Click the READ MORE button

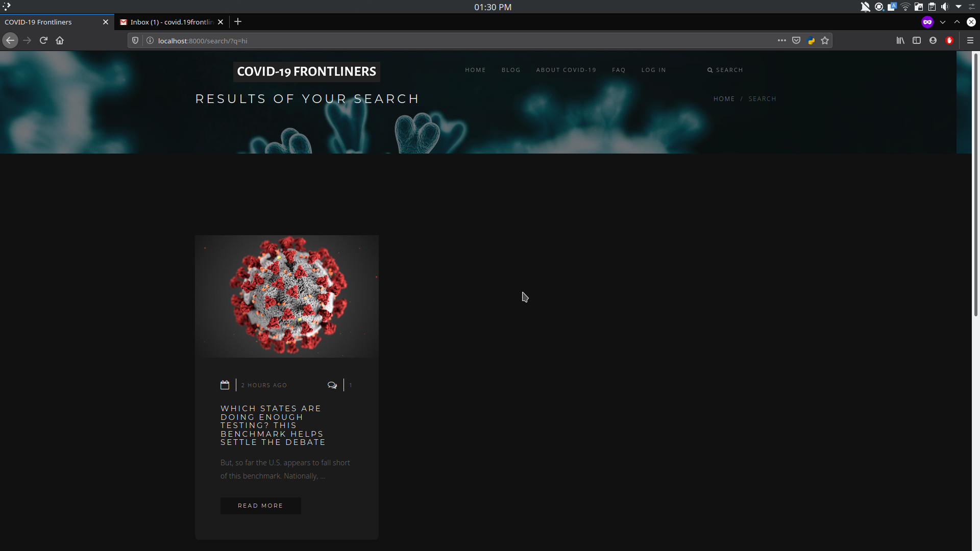coord(260,506)
